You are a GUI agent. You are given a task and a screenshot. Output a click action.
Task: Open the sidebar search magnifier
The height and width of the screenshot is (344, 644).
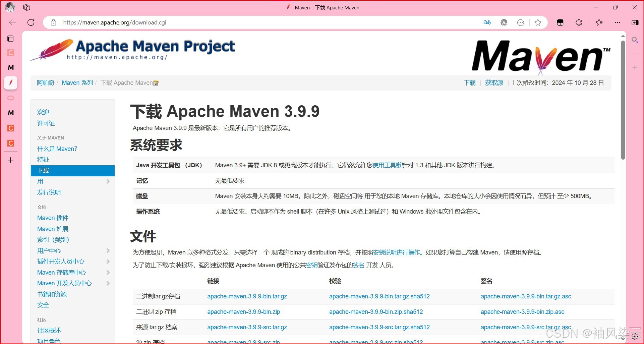pos(635,40)
